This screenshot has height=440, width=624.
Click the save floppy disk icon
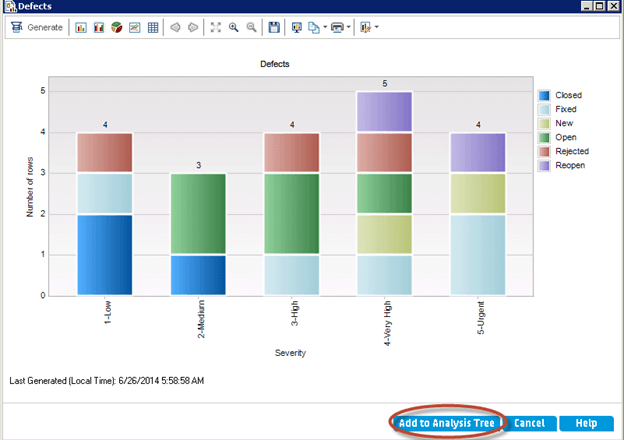point(275,27)
